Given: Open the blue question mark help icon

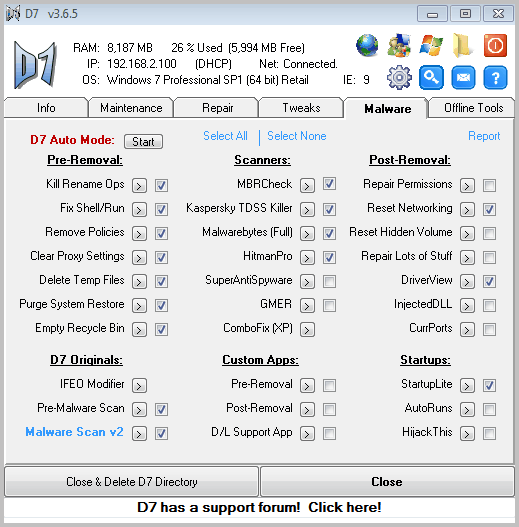Looking at the screenshot, I should pos(495,78).
